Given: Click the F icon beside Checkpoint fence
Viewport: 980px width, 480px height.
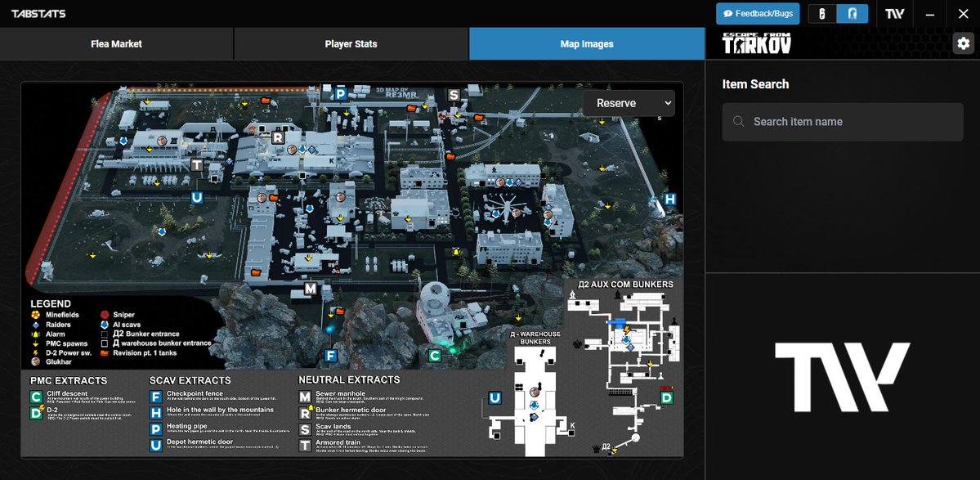Looking at the screenshot, I should 156,397.
